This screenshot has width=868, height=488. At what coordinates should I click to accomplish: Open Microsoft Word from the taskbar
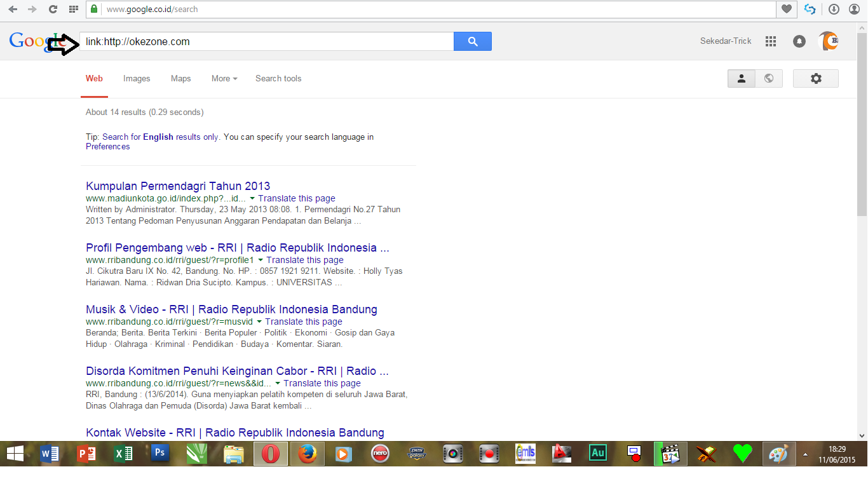pyautogui.click(x=50, y=454)
